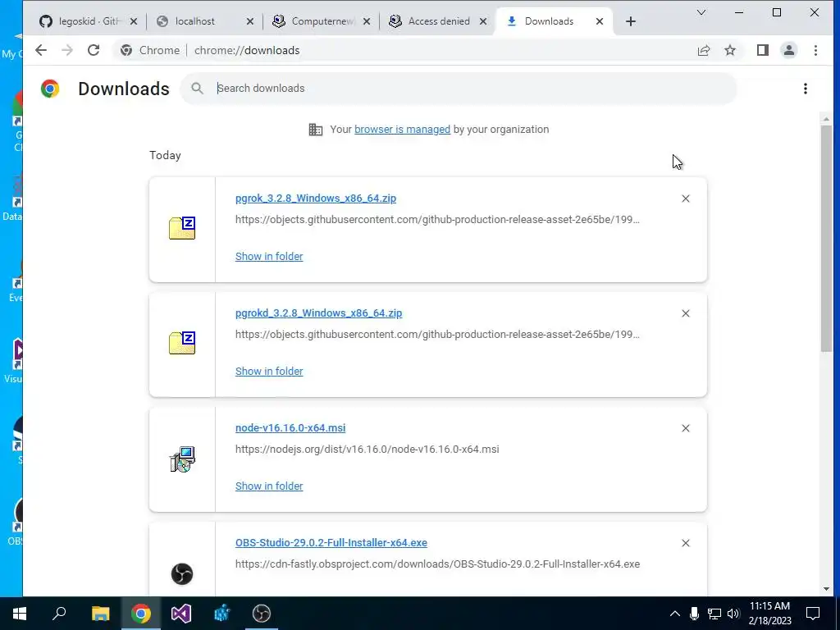This screenshot has height=630, width=840.
Task: Open the tab search chevron
Action: tap(701, 12)
